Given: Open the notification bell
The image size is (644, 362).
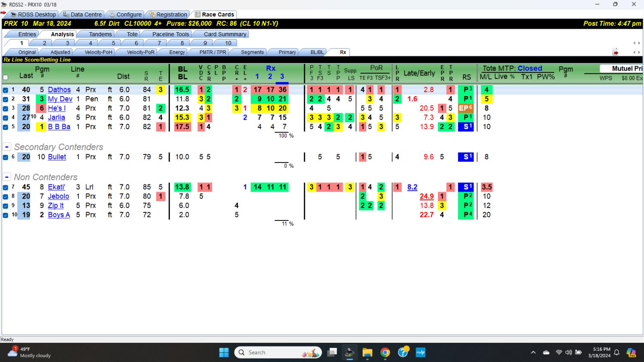Looking at the screenshot, I should pos(617,353).
